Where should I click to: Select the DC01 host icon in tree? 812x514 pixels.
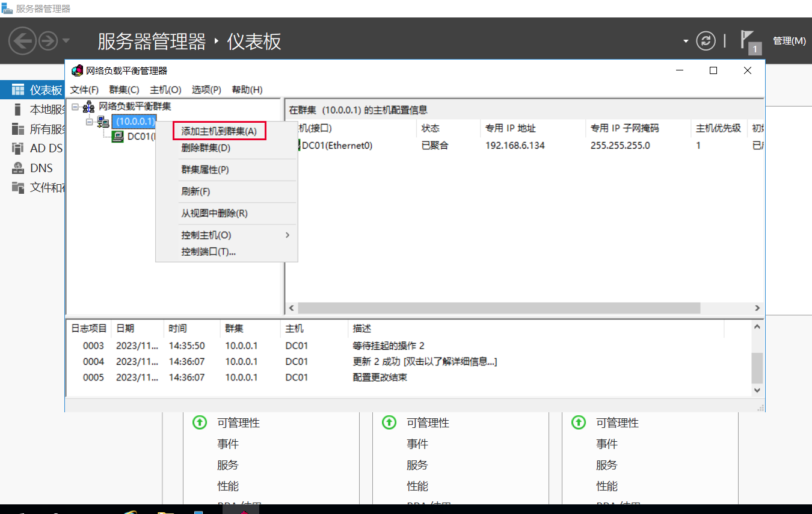[x=118, y=137]
